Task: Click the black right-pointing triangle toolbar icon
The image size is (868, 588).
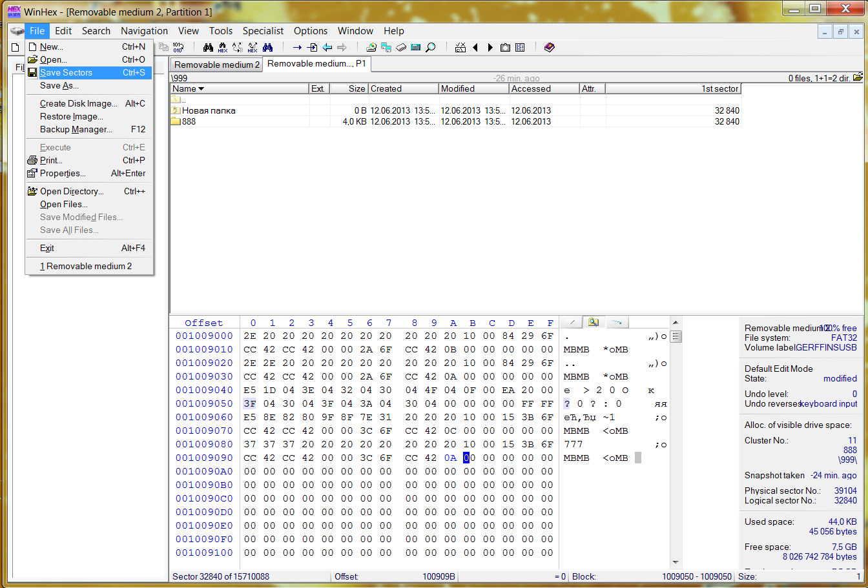Action: coord(490,47)
